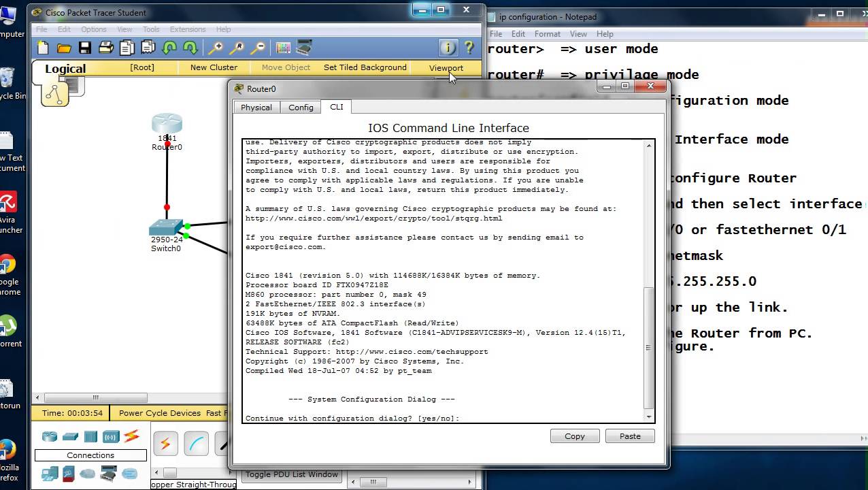The width and height of the screenshot is (868, 490).
Task: Click the New file icon in toolbar
Action: tap(44, 48)
